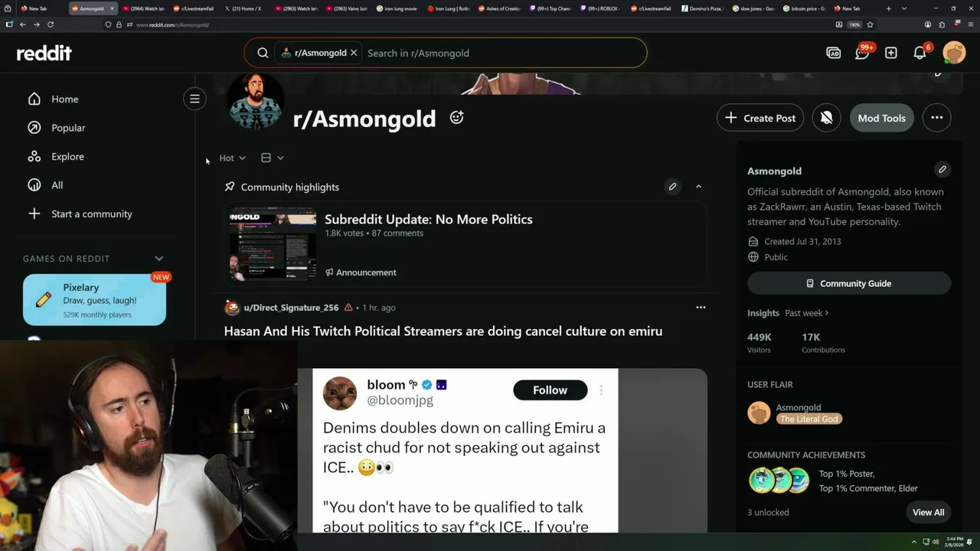980x551 pixels.
Task: Open the notifications bell in the header
Action: point(920,53)
